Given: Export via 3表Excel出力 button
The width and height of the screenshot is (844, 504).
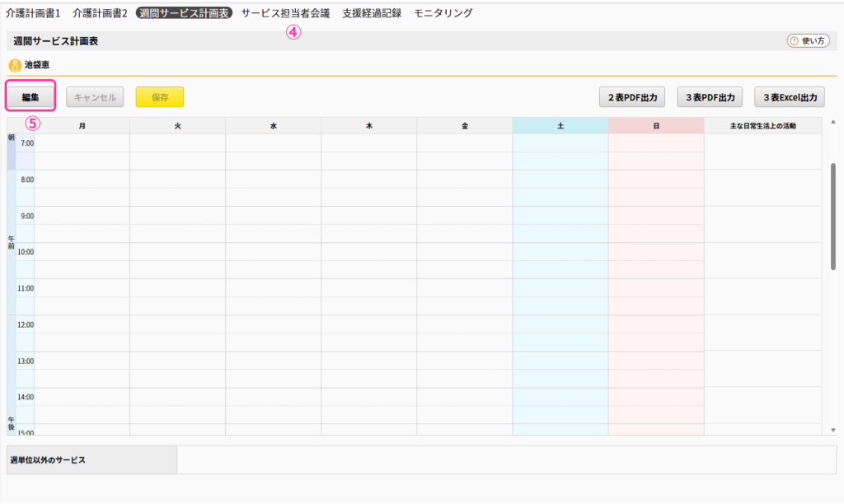Looking at the screenshot, I should click(790, 97).
